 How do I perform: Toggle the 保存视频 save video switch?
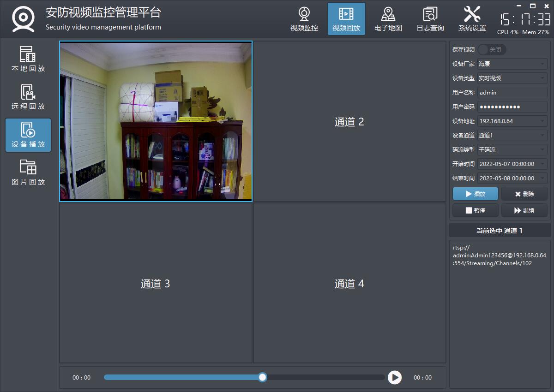click(x=492, y=49)
